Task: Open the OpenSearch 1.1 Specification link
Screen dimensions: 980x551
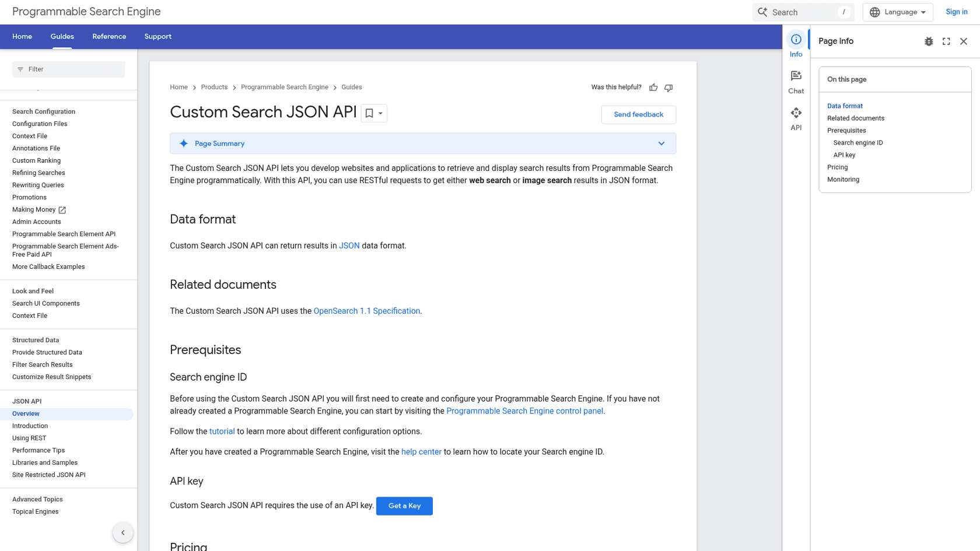Action: click(366, 311)
